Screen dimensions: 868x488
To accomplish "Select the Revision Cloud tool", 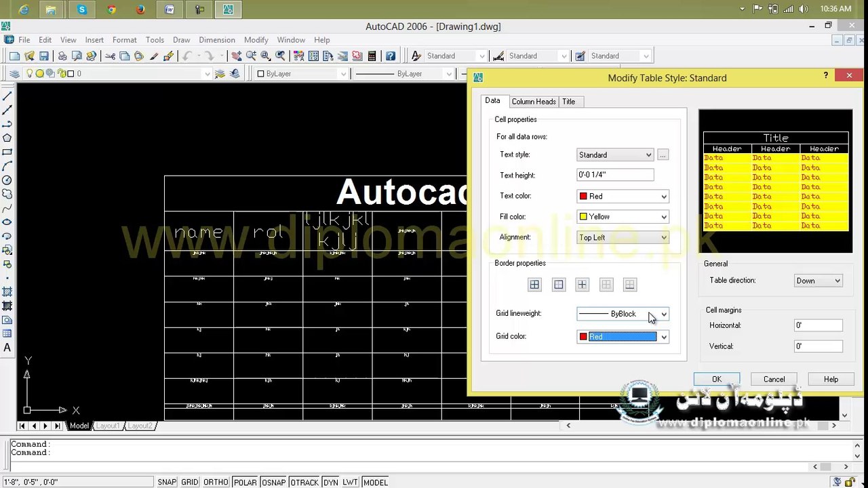I will click(x=7, y=195).
